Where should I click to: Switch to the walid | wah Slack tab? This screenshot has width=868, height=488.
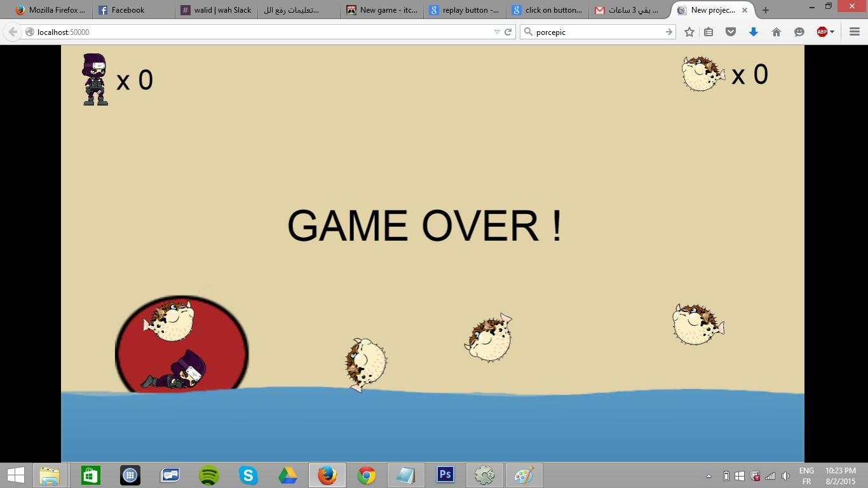[216, 10]
